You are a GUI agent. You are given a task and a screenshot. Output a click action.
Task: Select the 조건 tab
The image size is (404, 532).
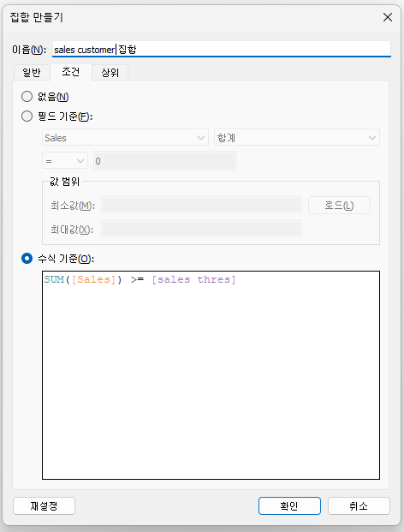tap(71, 72)
